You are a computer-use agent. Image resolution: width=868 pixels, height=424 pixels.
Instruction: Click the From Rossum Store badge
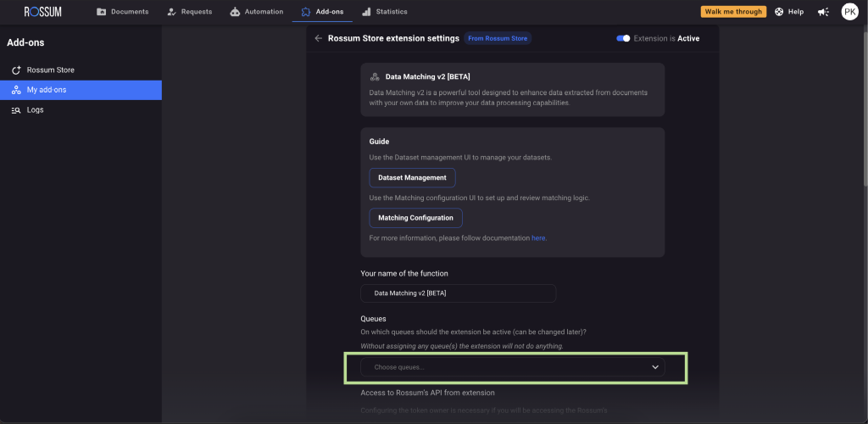498,38
